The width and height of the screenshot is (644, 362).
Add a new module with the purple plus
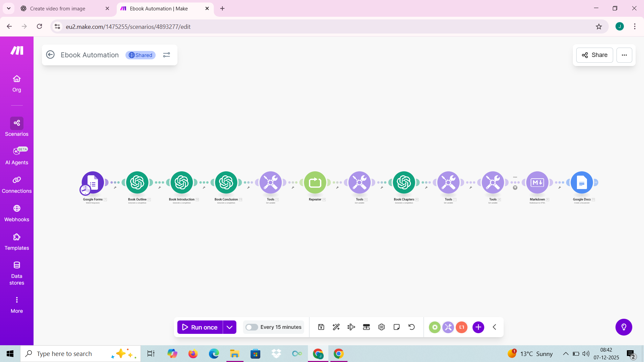478,327
